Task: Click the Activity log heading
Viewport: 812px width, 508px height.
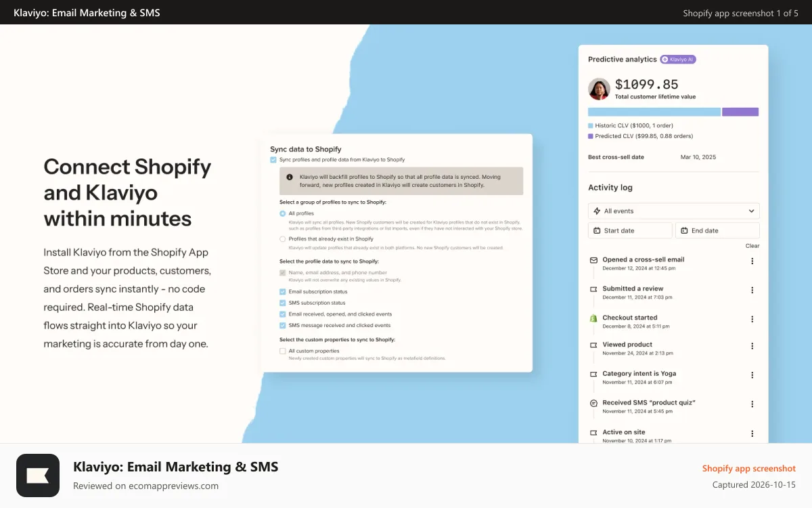Action: click(610, 188)
